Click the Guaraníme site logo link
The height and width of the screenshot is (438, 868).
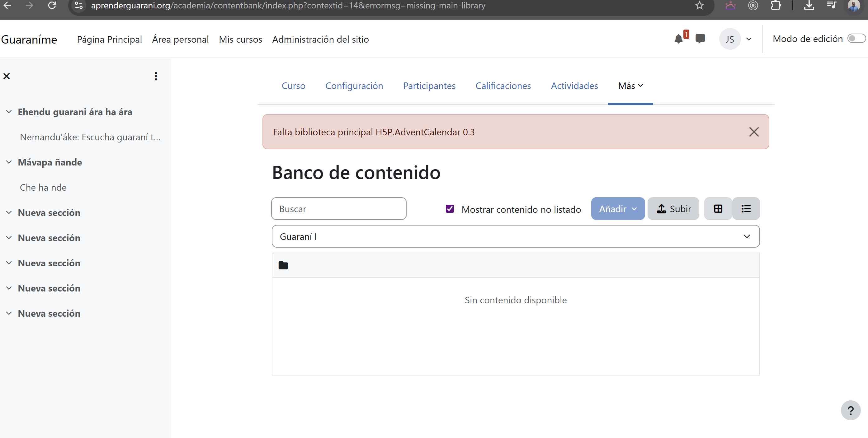click(x=29, y=40)
